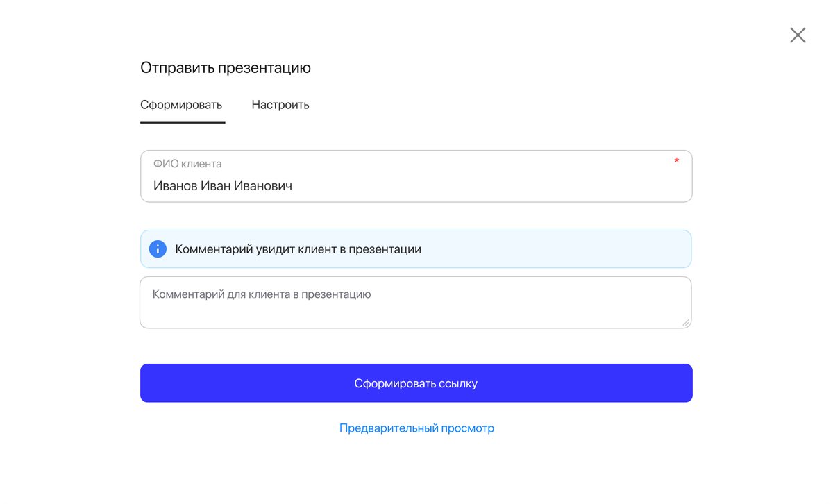This screenshot has width=833, height=504.
Task: Click the ФИО клиента input field
Action: (416, 176)
